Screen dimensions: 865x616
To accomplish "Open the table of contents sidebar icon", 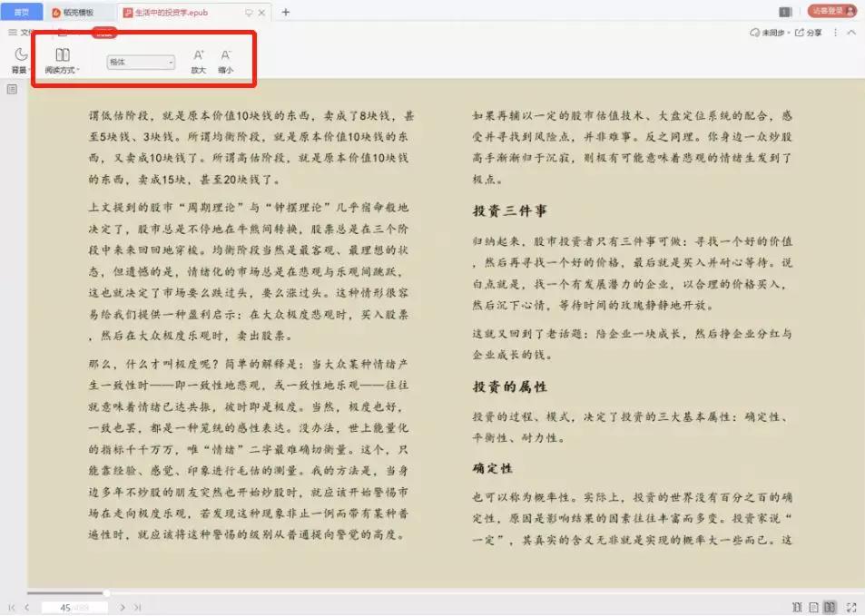I will point(12,87).
